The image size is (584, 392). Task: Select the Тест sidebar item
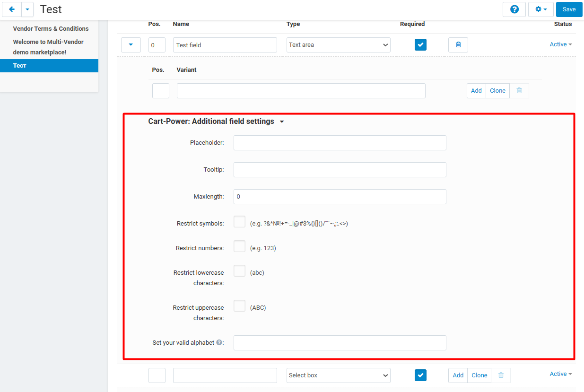coord(49,66)
